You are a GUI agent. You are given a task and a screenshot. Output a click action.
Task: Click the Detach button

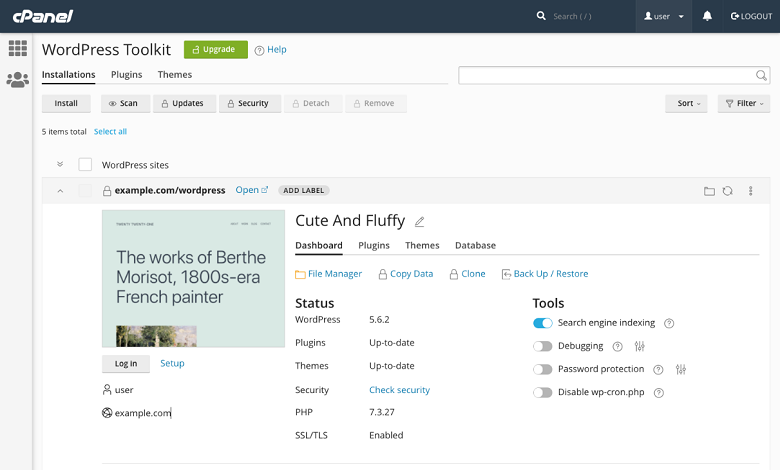pos(313,103)
